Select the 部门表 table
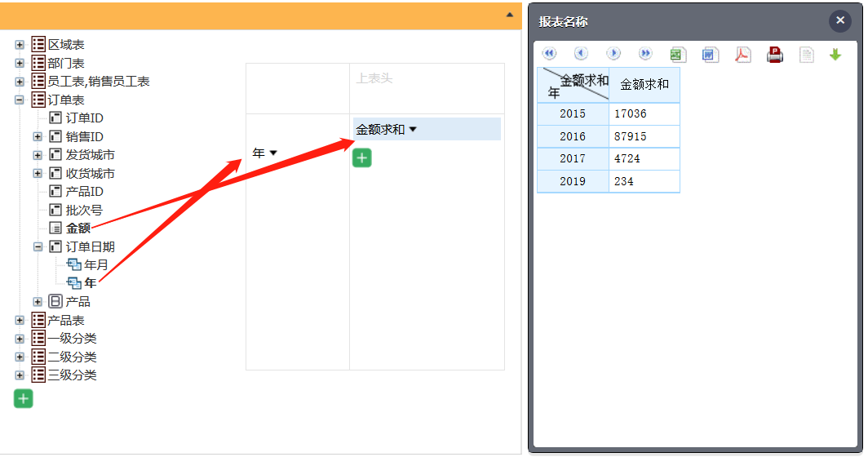868x457 pixels. click(x=66, y=63)
